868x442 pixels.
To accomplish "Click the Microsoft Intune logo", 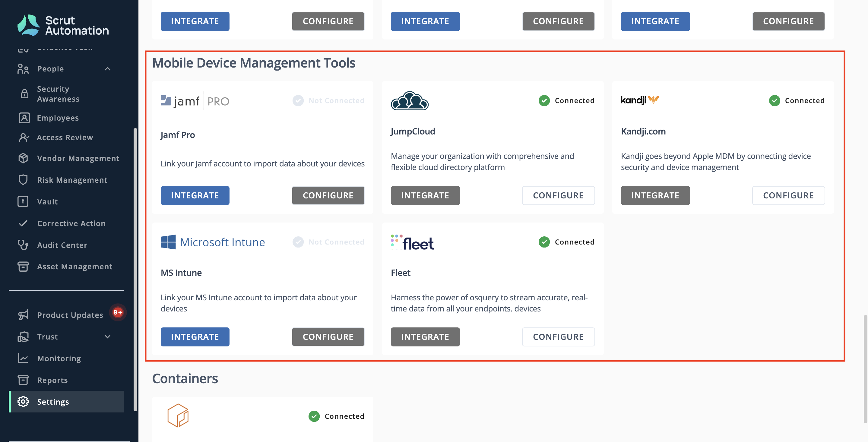I will [x=213, y=242].
